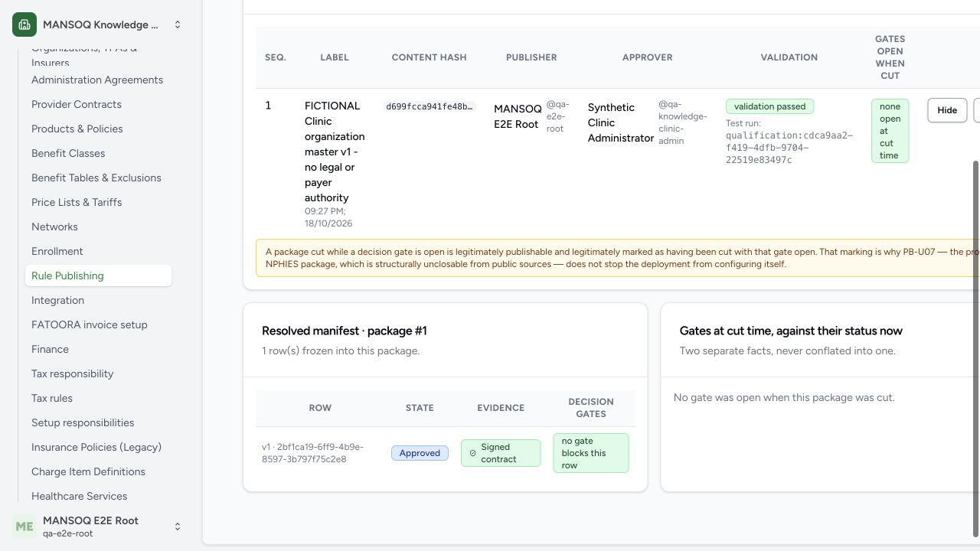Click the Approved state badge

[x=420, y=453]
